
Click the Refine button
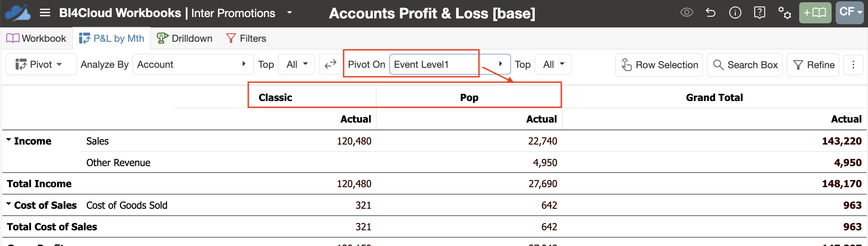click(x=813, y=65)
